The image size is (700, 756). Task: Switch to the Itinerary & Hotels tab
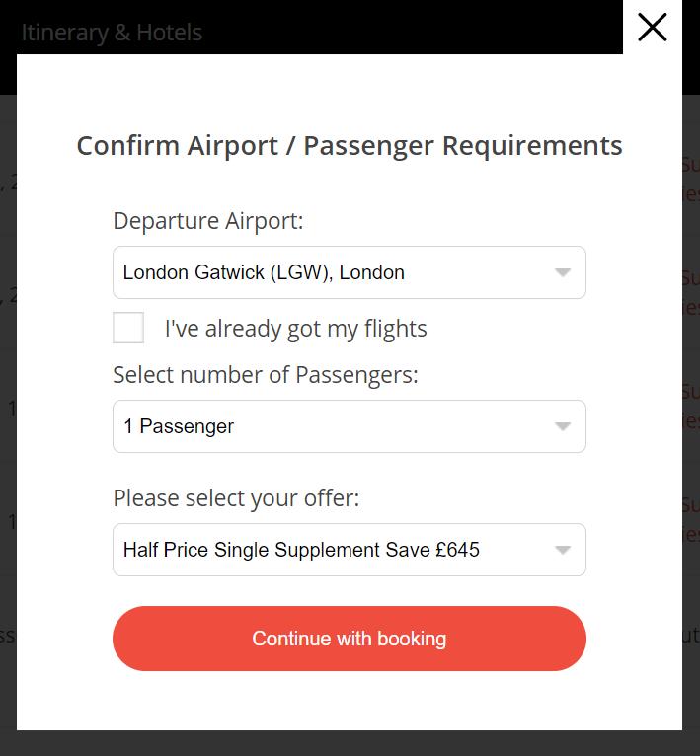pos(112,32)
